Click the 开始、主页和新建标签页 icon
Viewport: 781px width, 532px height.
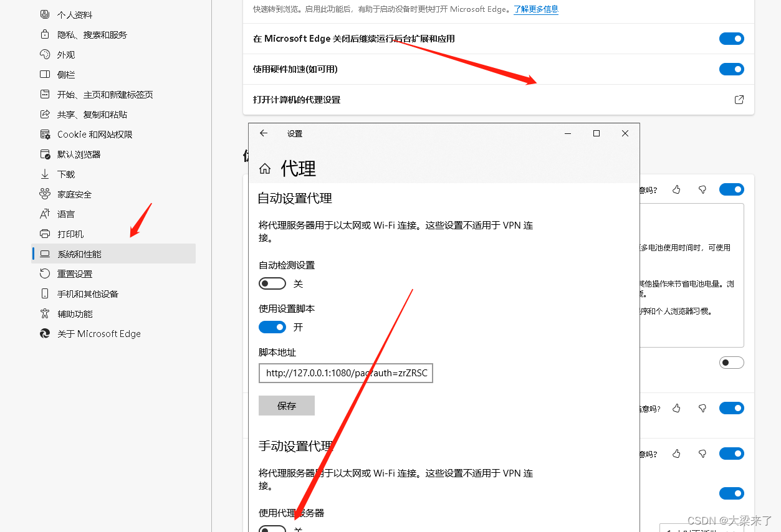[45, 94]
